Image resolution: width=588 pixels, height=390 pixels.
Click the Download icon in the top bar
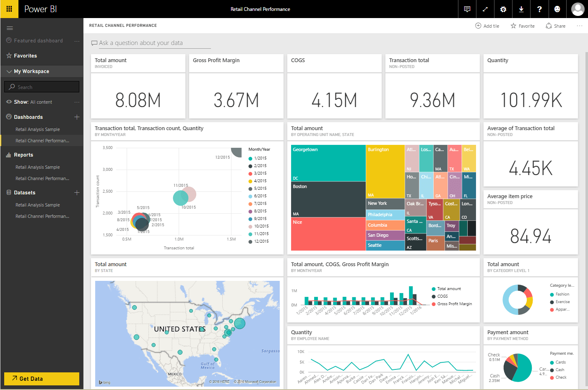tap(521, 9)
